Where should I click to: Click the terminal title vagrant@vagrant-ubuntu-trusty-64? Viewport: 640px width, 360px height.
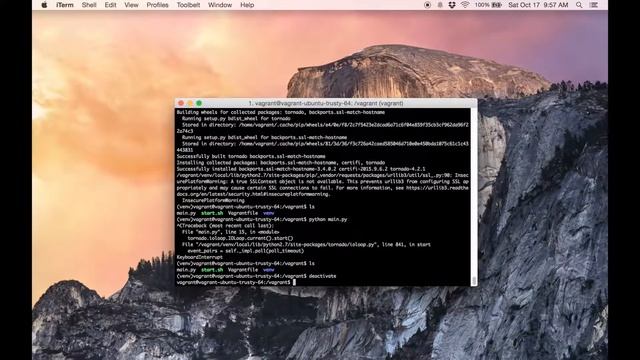(x=326, y=103)
